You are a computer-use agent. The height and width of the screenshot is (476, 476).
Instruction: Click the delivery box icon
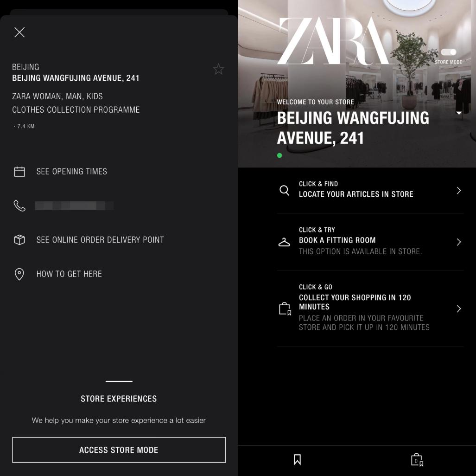19,240
